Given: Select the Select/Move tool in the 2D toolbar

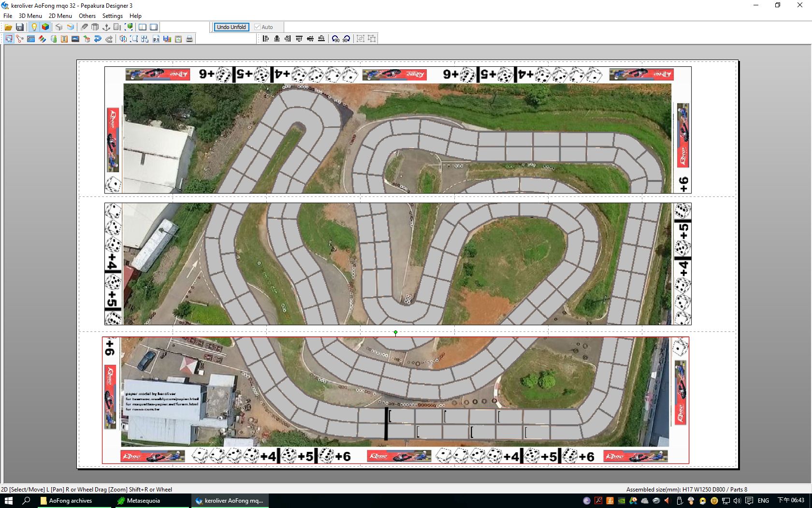Looking at the screenshot, I should point(9,39).
